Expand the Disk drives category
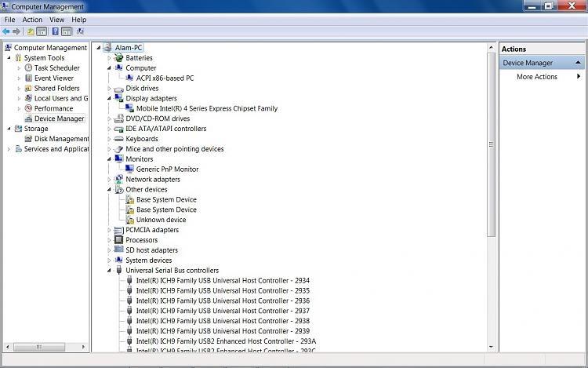 click(x=109, y=89)
